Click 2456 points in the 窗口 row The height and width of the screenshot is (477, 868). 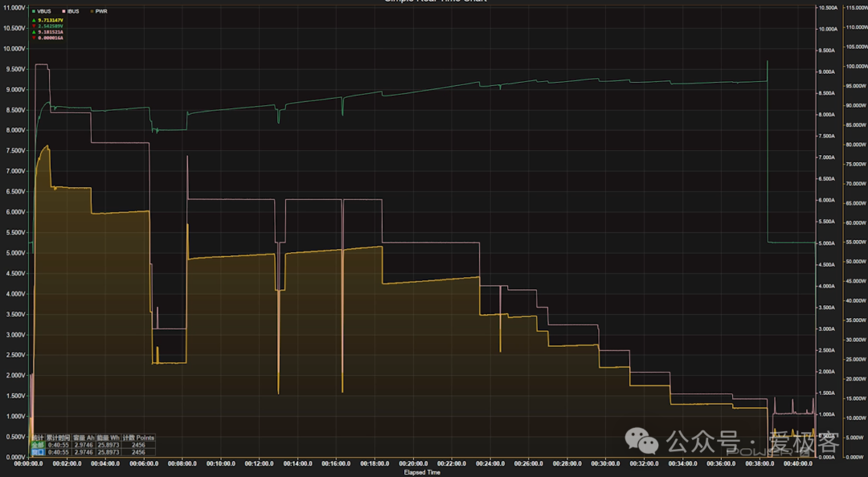click(138, 452)
